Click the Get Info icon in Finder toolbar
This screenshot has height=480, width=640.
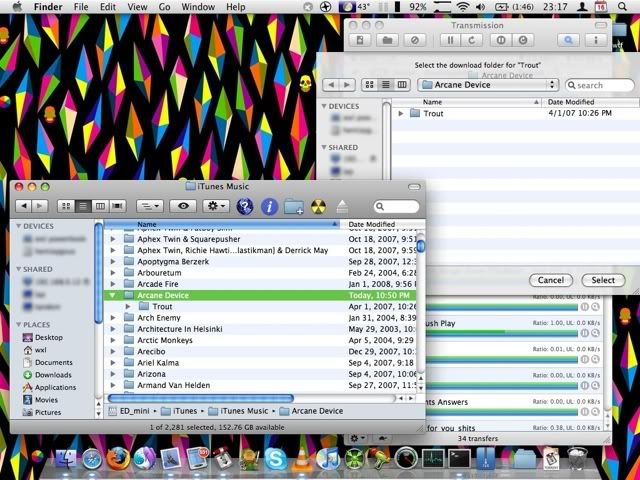point(269,206)
